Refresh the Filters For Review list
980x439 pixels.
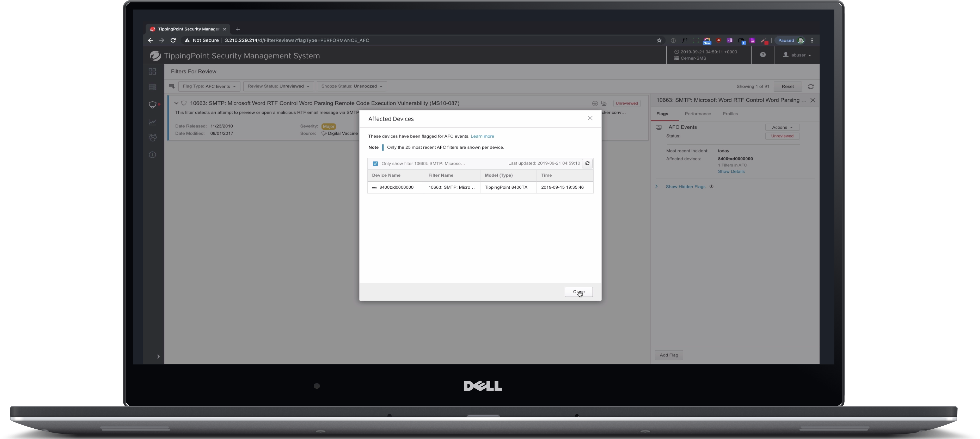[811, 87]
